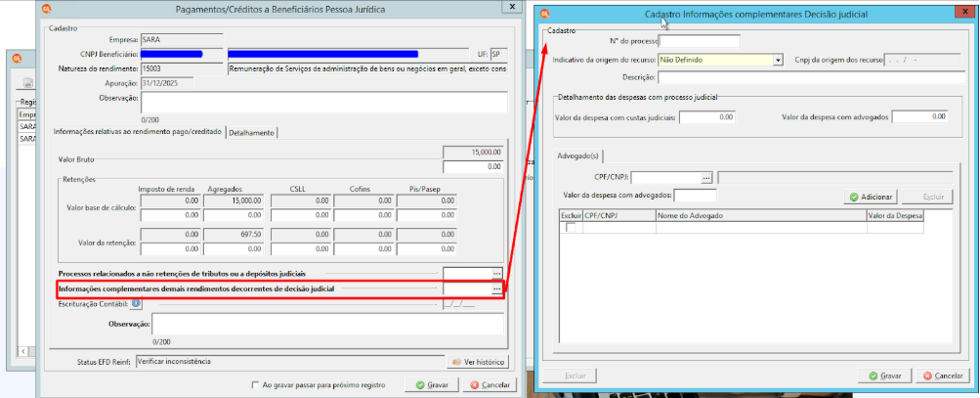
Task: Focus the Descrição field
Action: [x=811, y=77]
